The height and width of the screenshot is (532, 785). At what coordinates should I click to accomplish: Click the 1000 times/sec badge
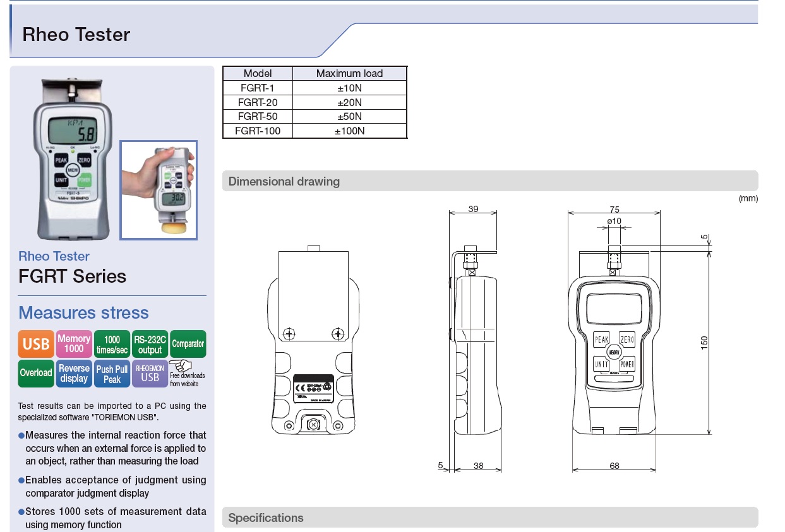tap(112, 344)
